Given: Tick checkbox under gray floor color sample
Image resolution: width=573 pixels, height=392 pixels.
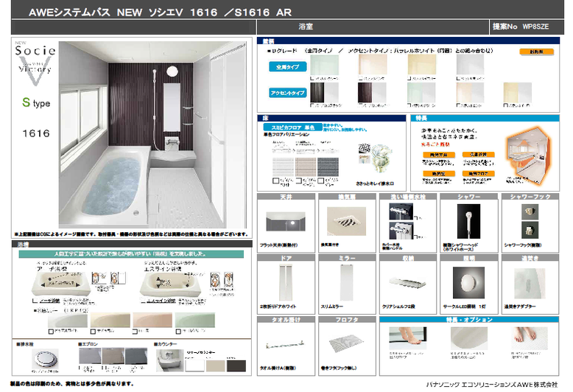Looking at the screenshot, I should pyautogui.click(x=321, y=181).
